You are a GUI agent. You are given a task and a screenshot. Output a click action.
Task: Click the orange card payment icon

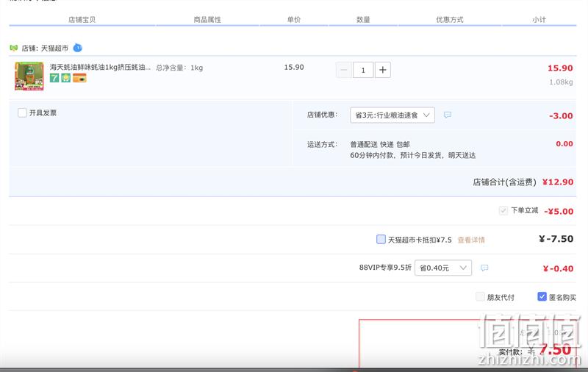point(79,78)
